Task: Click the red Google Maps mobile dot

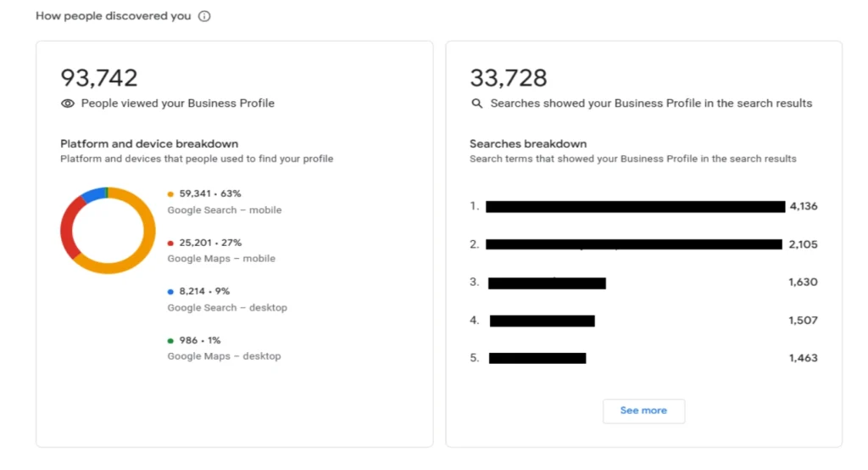Action: tap(170, 243)
